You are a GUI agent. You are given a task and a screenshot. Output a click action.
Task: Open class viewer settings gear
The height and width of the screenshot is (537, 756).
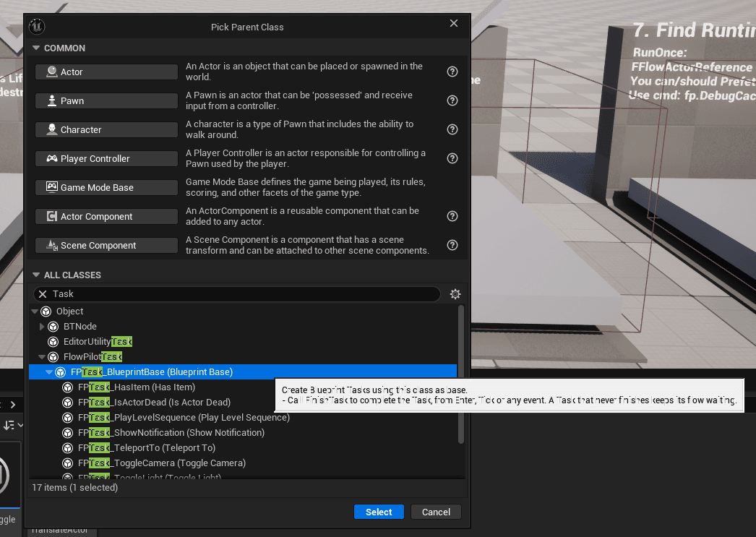[x=455, y=294]
